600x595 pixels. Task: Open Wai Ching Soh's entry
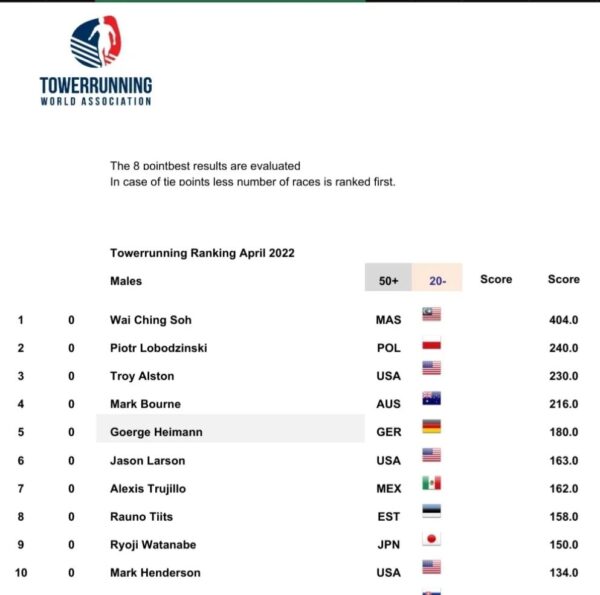[x=151, y=320]
